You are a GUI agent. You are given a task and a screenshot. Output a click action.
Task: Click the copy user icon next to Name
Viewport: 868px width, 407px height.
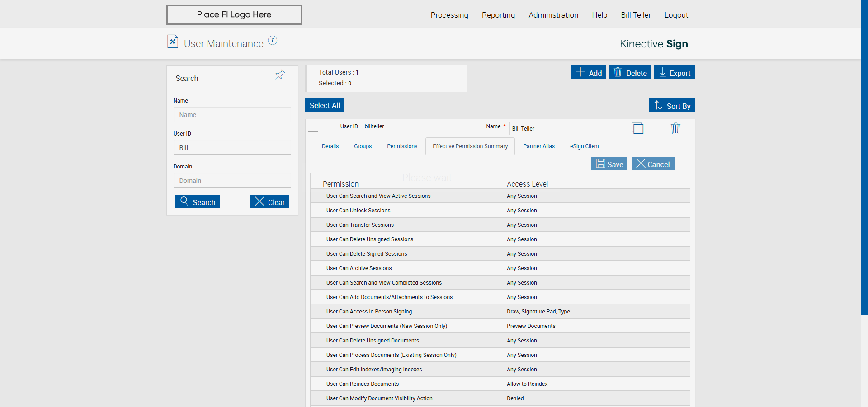pos(637,129)
